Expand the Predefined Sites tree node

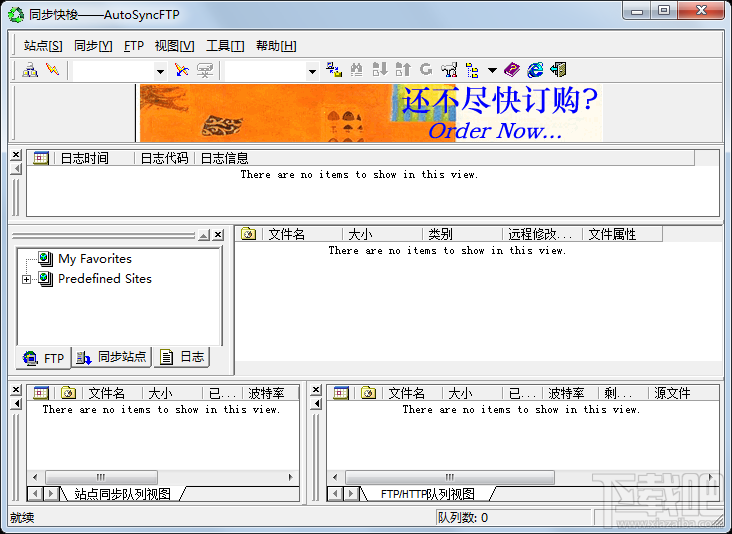27,279
